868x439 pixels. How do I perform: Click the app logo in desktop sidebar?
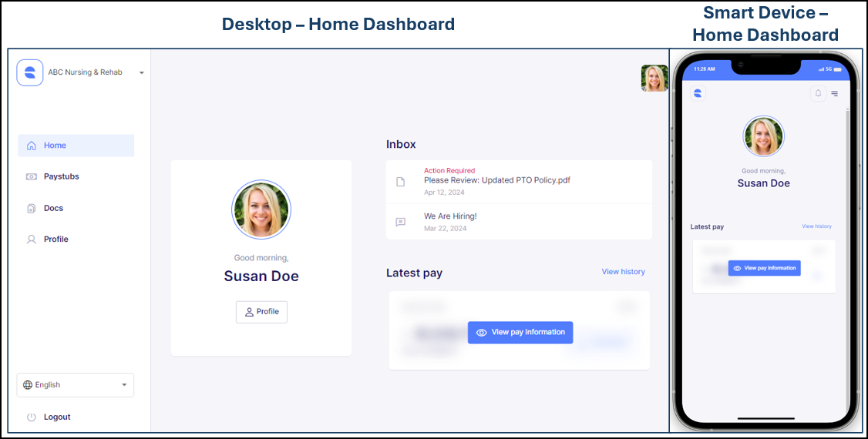coord(30,72)
